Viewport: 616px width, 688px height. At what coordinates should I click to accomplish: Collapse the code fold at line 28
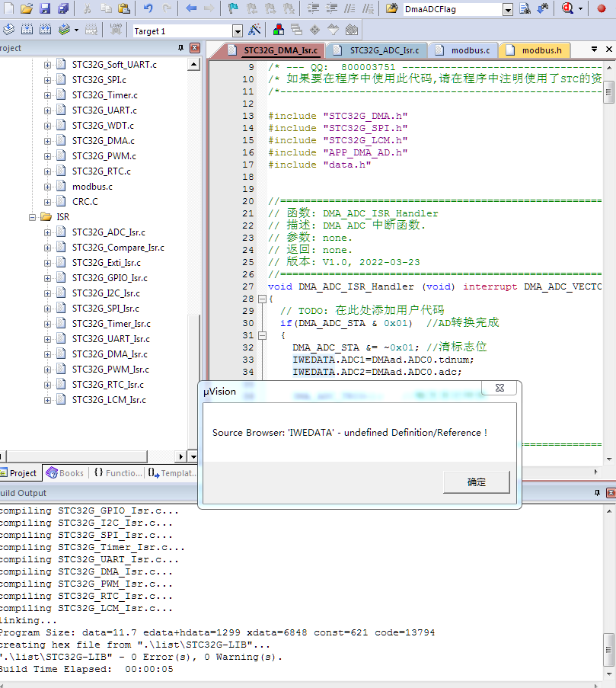262,299
